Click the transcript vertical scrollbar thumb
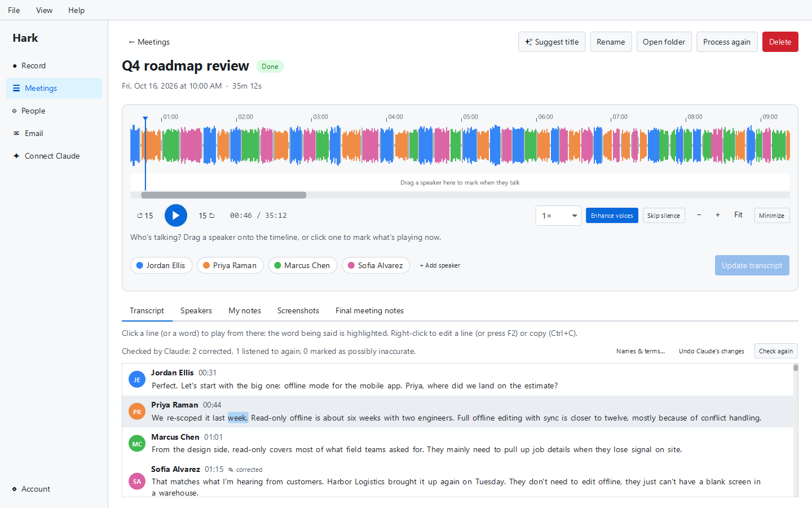812x508 pixels. click(796, 367)
